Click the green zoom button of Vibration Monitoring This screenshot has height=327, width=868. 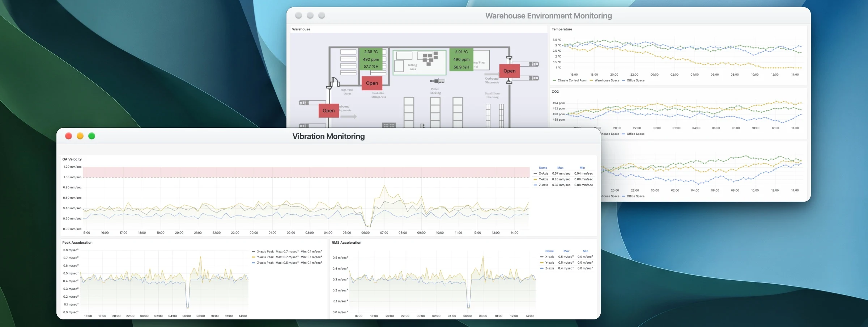click(x=92, y=136)
